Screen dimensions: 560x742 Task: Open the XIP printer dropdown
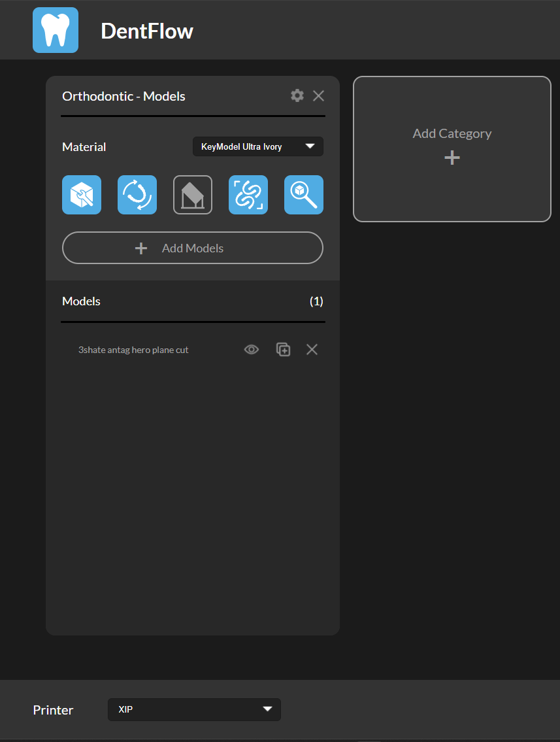point(194,709)
